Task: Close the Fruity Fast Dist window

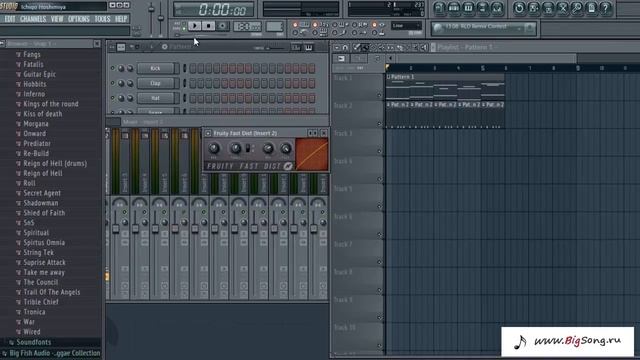Action: [x=324, y=133]
